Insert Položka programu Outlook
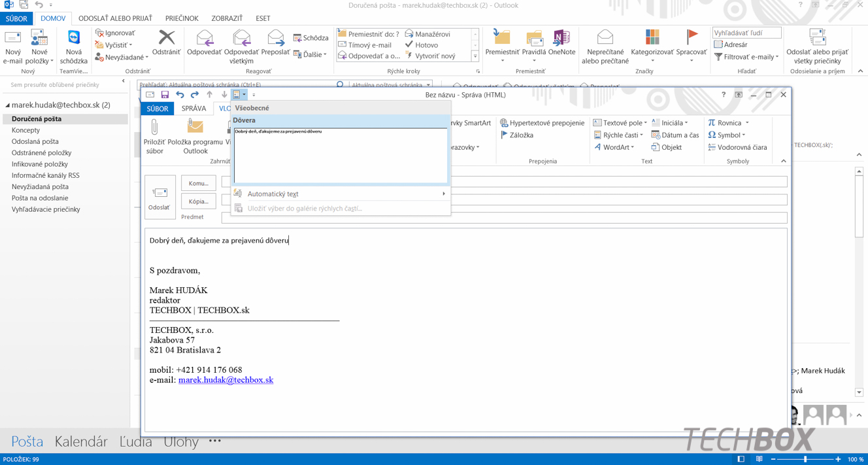The width and height of the screenshot is (868, 465). pyautogui.click(x=195, y=137)
